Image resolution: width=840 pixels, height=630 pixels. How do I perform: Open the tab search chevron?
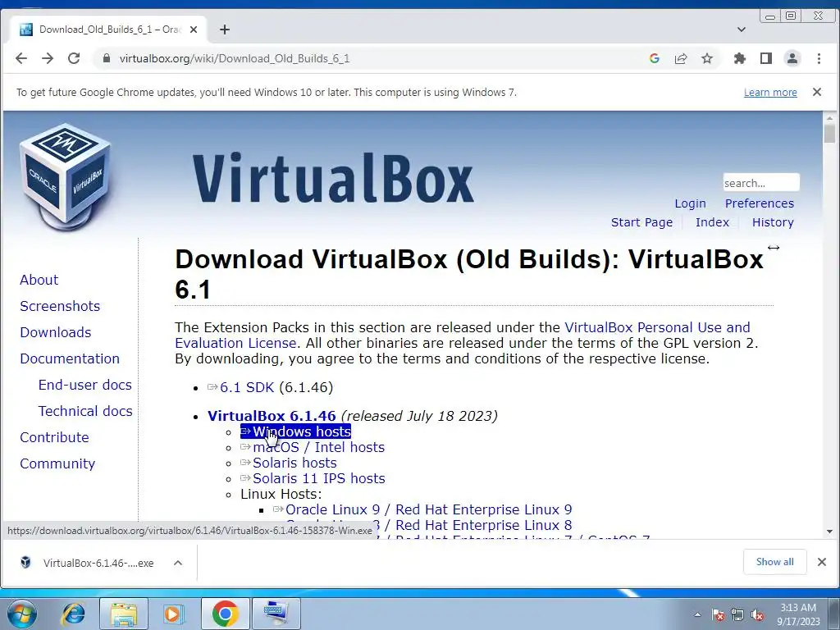coord(742,30)
